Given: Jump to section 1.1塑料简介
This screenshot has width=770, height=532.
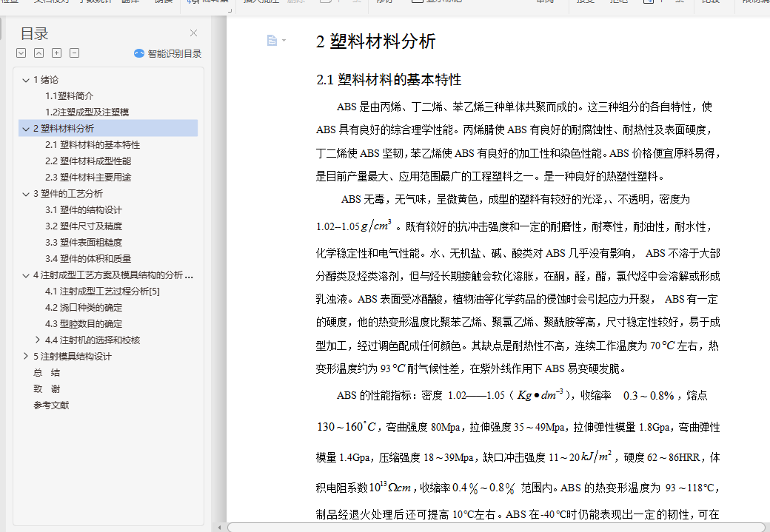Looking at the screenshot, I should (70, 96).
